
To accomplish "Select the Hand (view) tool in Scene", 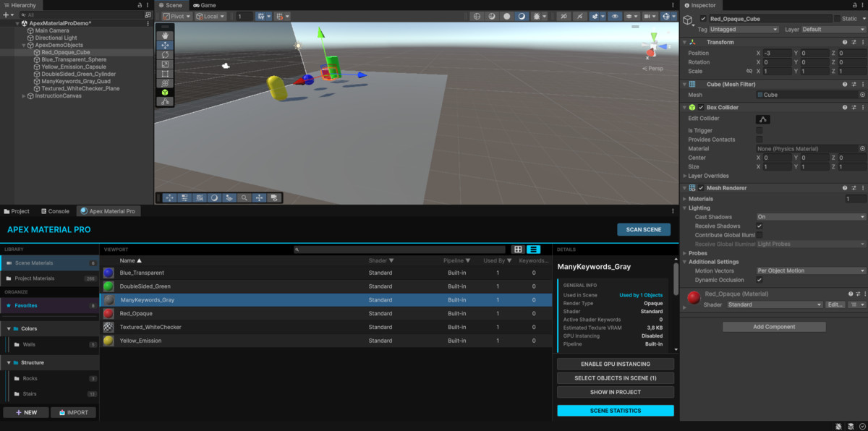I will [165, 35].
